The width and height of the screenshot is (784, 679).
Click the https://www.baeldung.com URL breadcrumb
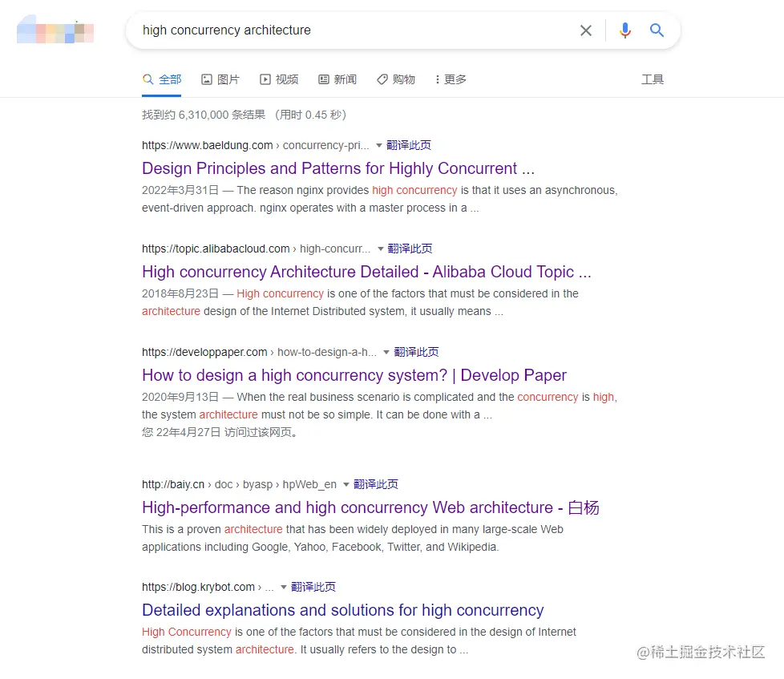[x=256, y=146]
